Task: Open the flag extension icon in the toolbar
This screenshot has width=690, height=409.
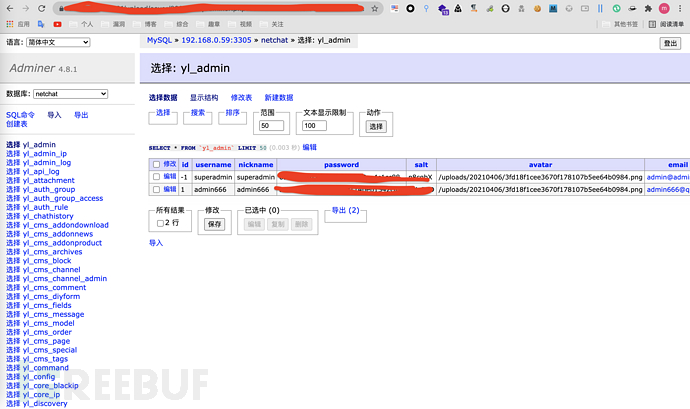Action: point(394,8)
